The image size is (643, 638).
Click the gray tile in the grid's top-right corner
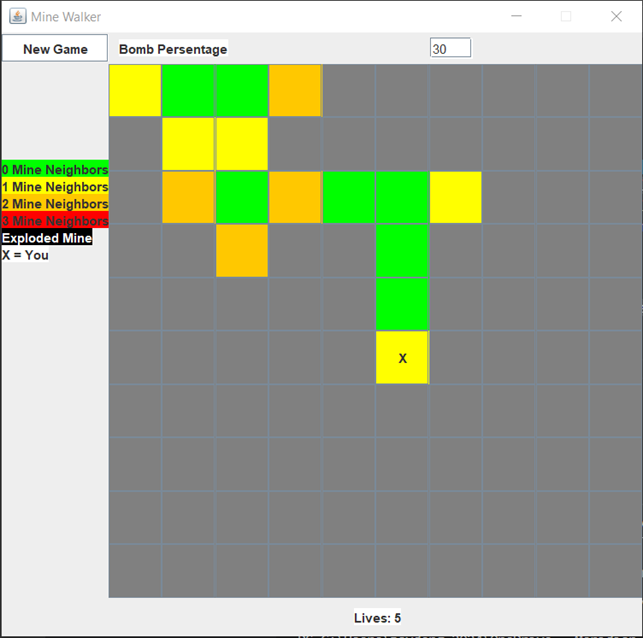pyautogui.click(x=615, y=91)
